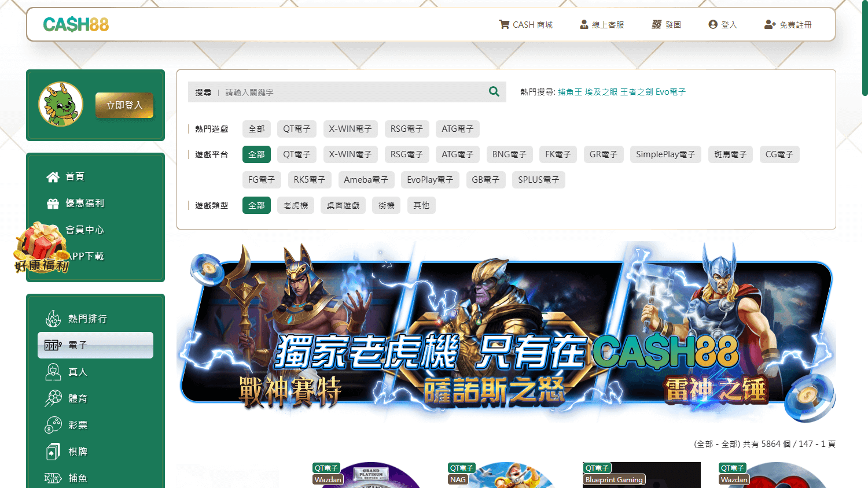Select 全部 in 遊戲平台 row
The width and height of the screenshot is (868, 488).
click(256, 154)
